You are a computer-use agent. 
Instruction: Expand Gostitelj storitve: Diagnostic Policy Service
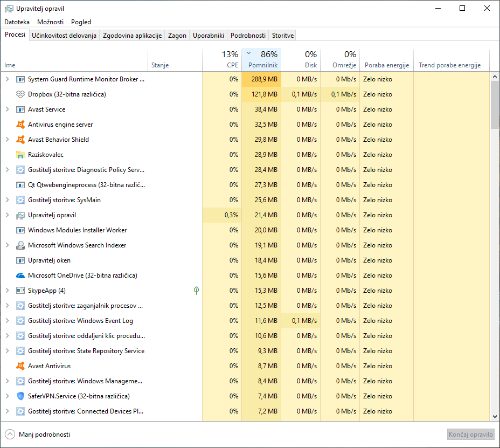[x=8, y=170]
